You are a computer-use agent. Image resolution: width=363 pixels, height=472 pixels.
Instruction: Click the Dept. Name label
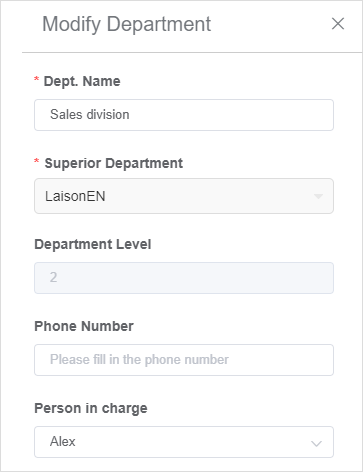click(x=82, y=81)
